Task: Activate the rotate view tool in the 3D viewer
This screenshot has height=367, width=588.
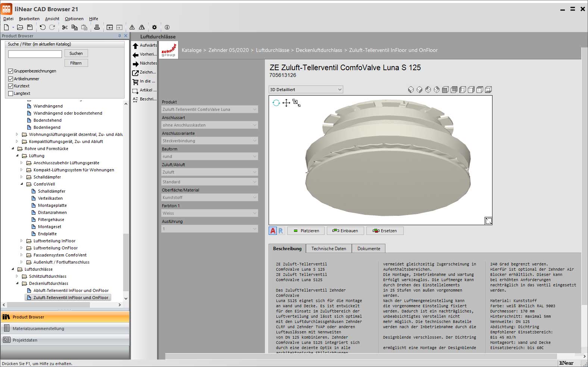Action: tap(276, 103)
